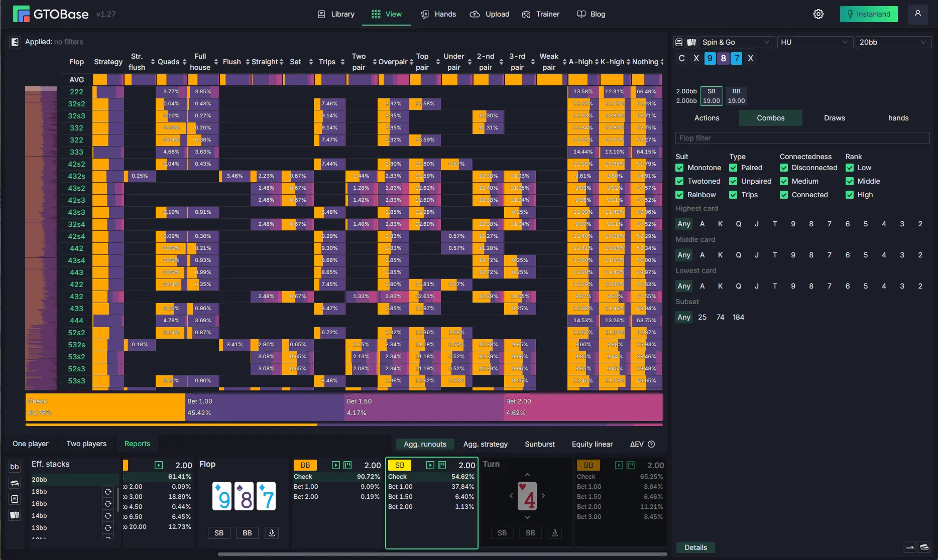Uncheck the Monotone suit checkbox

coord(679,168)
